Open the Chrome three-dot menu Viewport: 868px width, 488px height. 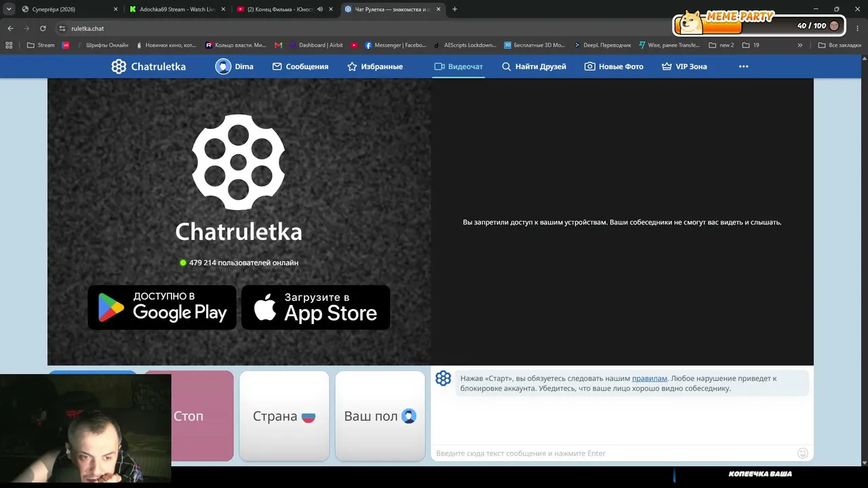pos(859,28)
